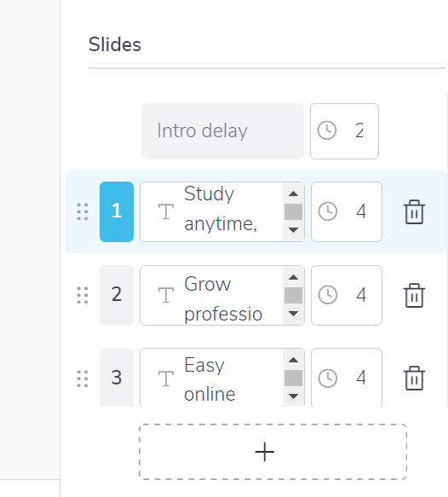This screenshot has height=497, width=448.
Task: Click the drag handle of slide 3
Action: [83, 379]
